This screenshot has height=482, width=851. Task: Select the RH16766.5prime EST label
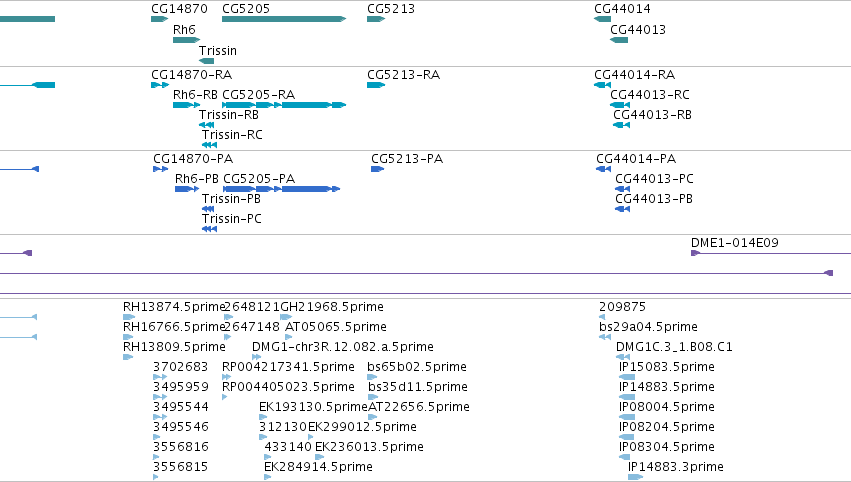point(174,327)
